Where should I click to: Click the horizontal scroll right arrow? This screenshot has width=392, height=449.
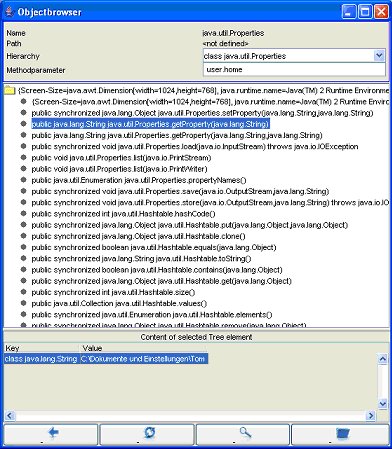370,415
